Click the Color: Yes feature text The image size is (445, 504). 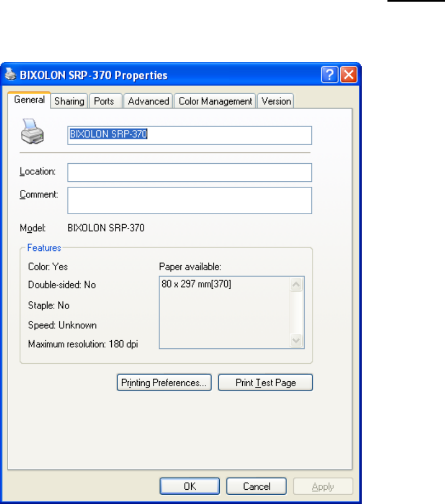[x=48, y=267]
